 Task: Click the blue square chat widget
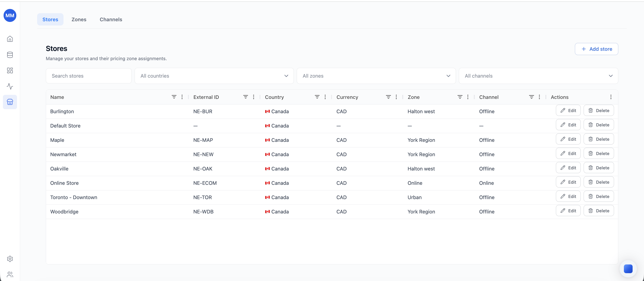pos(628,269)
